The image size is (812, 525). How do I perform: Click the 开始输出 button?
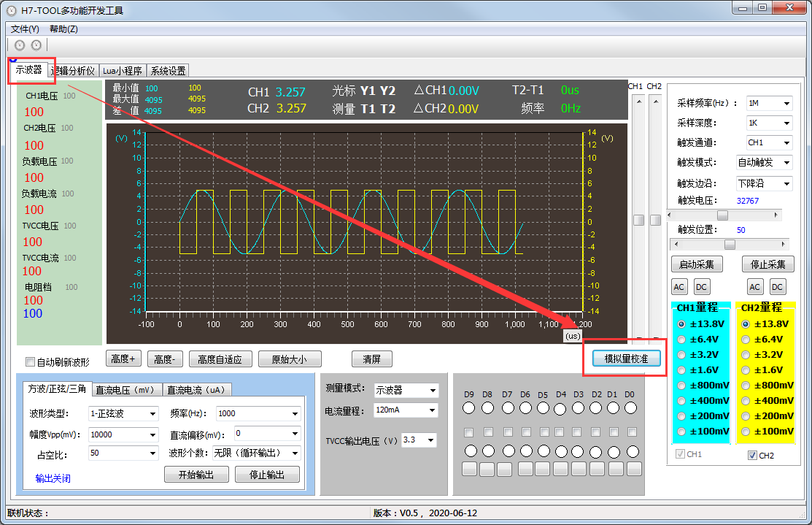(196, 474)
